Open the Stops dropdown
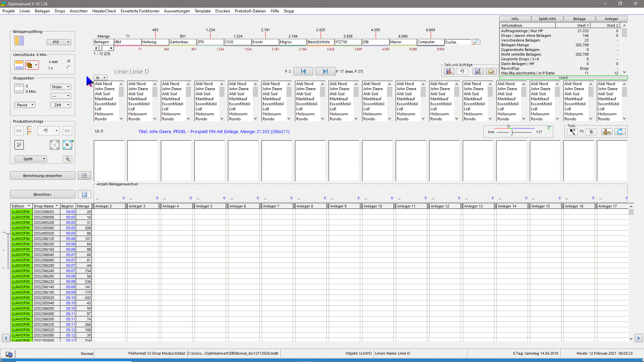 [x=61, y=87]
